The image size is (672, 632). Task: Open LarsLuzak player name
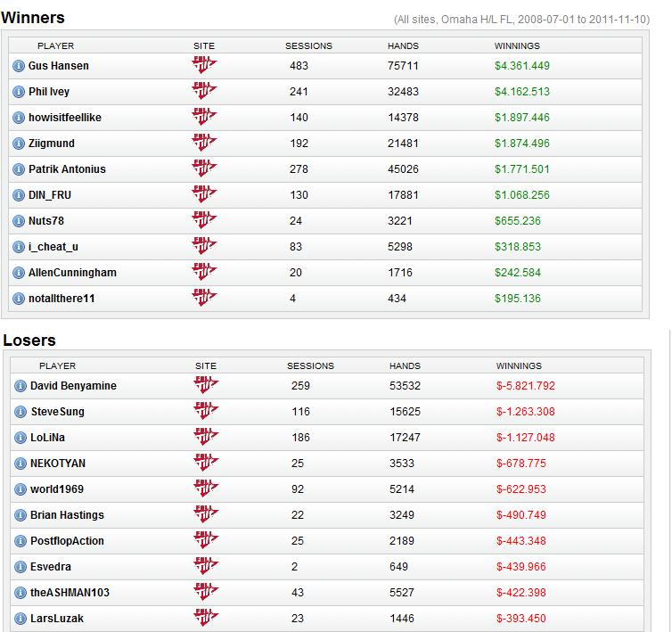pyautogui.click(x=57, y=619)
